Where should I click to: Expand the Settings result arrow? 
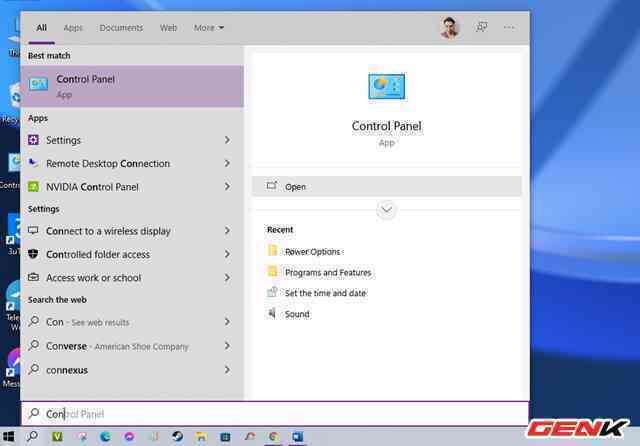[x=227, y=140]
